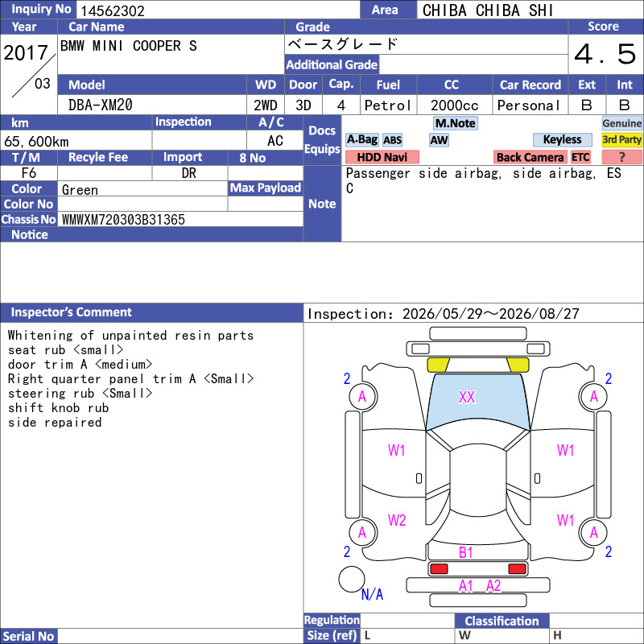
Task: Click the N/A spare tire circle
Action: point(352,579)
